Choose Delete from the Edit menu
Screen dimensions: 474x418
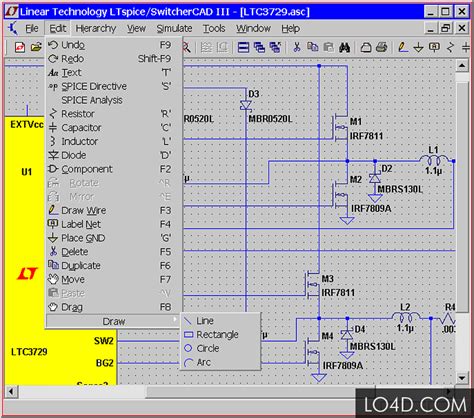pyautogui.click(x=113, y=252)
